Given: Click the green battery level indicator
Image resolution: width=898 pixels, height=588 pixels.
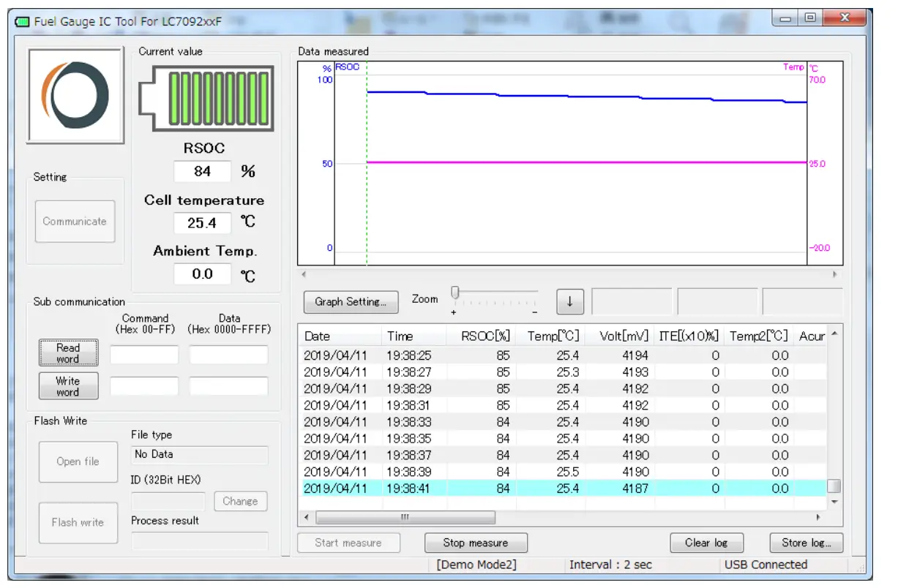Looking at the screenshot, I should [206, 97].
